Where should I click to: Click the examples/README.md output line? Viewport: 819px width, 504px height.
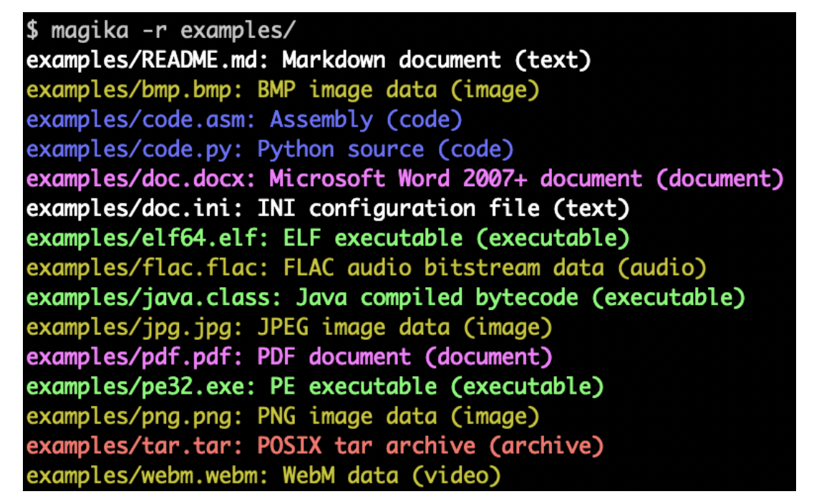pos(308,60)
